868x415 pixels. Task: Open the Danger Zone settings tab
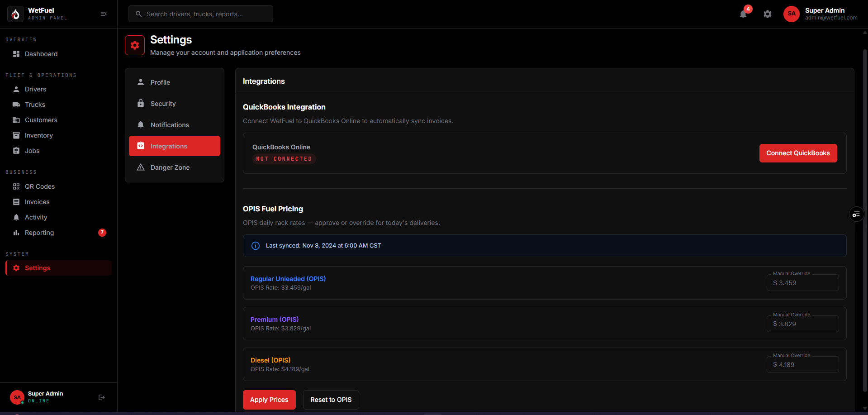pyautogui.click(x=175, y=167)
